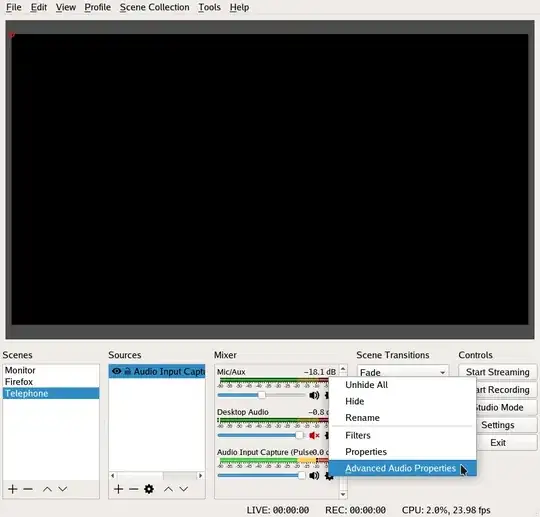Toggle the eye icon for the Audio Input Capture source
The width and height of the screenshot is (540, 517).
pyautogui.click(x=116, y=371)
